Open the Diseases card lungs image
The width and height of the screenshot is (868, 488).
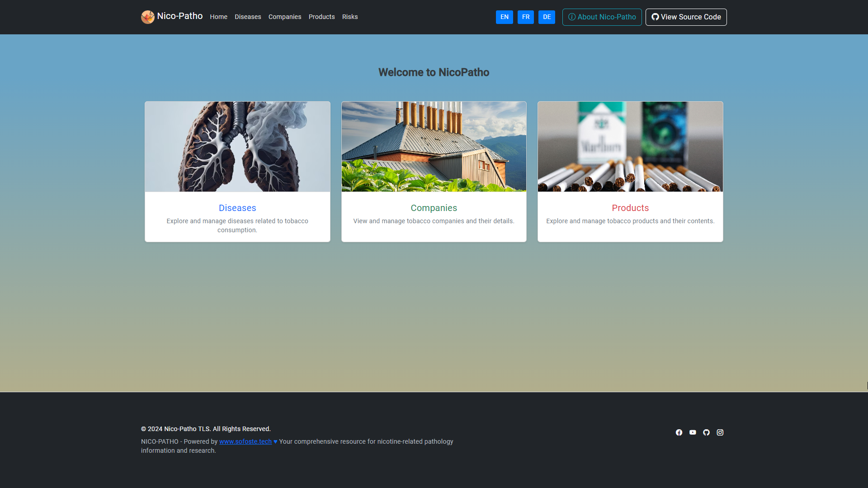(x=237, y=146)
